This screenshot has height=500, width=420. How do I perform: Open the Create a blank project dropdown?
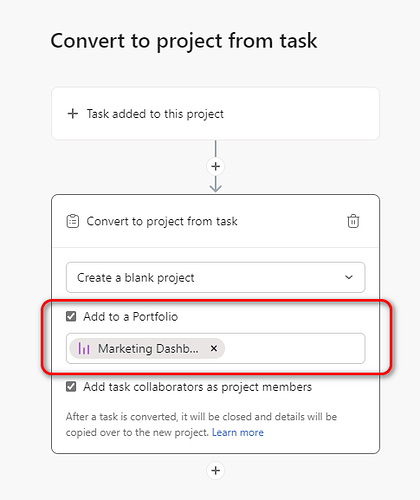216,277
